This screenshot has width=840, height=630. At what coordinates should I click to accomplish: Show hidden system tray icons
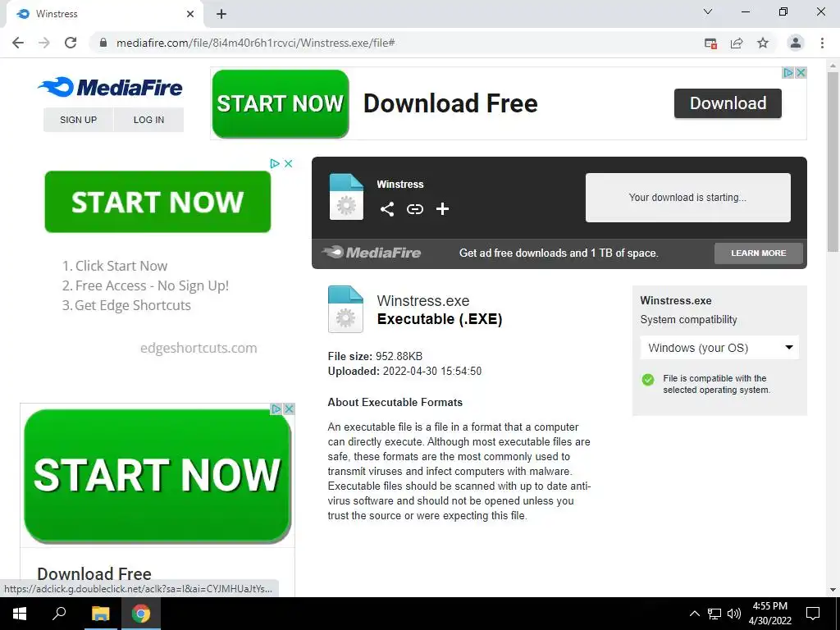coord(694,614)
